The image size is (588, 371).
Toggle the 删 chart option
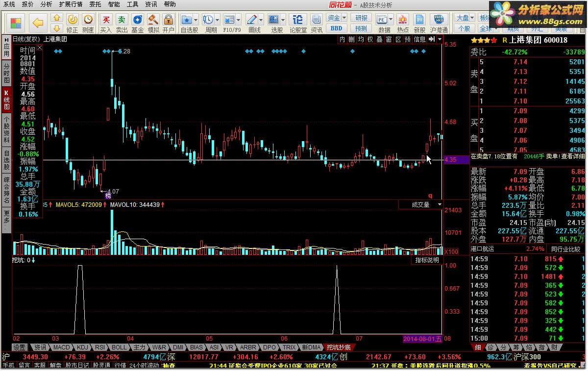coord(352,39)
